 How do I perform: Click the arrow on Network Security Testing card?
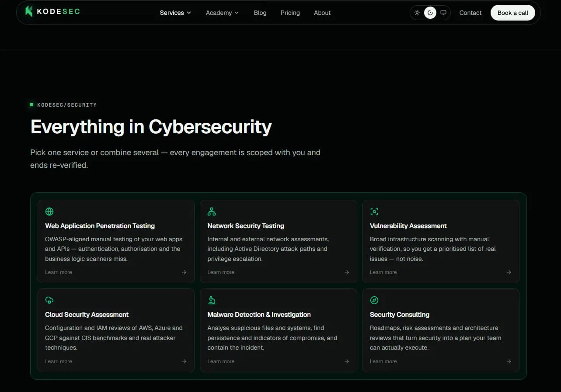click(347, 272)
